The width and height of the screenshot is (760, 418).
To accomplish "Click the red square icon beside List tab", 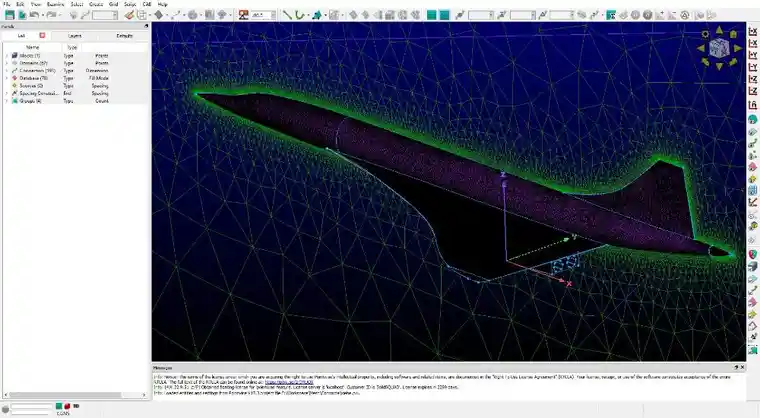I will (42, 35).
